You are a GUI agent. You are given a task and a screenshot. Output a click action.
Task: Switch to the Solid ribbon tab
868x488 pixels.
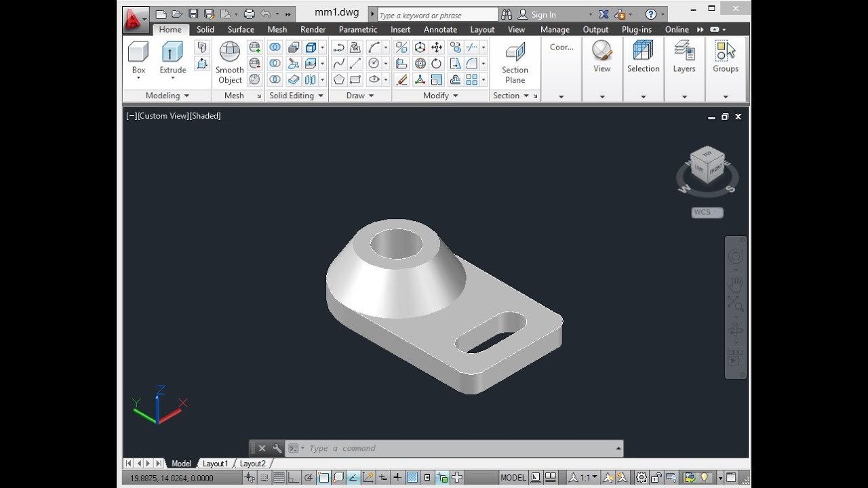point(205,29)
